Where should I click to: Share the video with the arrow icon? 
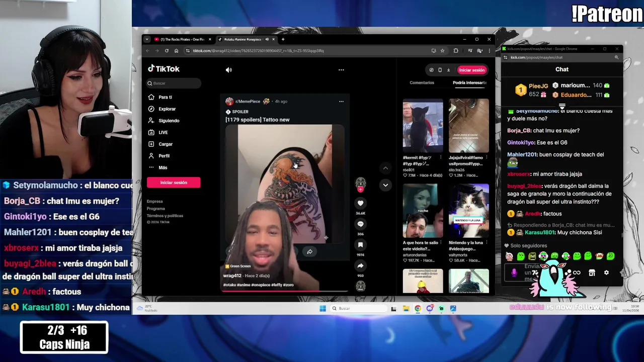360,266
